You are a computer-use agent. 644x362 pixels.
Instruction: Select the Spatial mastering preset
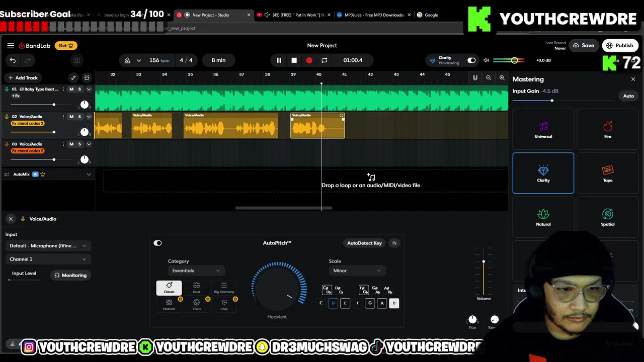(607, 217)
